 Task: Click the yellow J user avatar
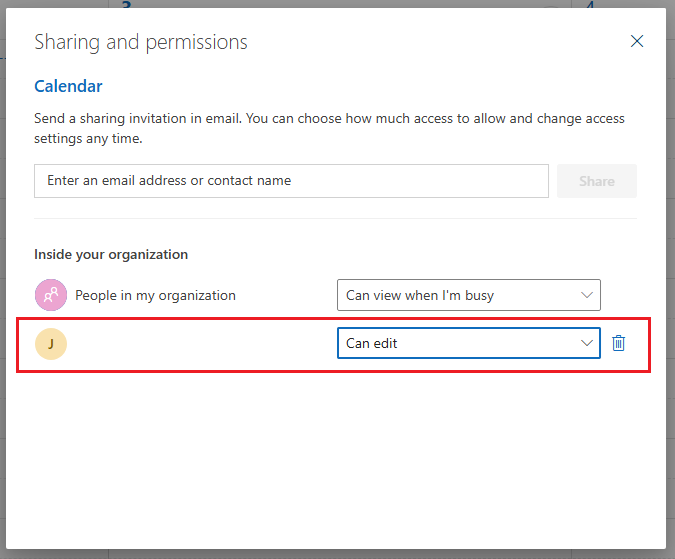tap(51, 344)
